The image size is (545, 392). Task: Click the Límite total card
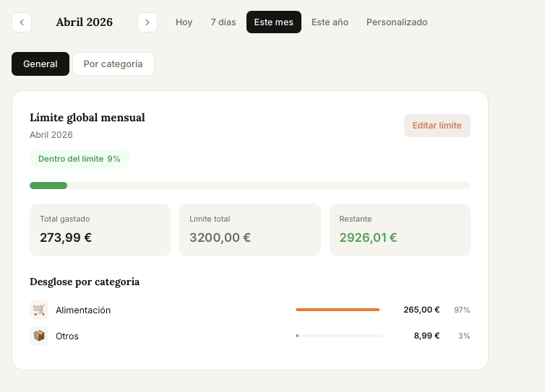point(249,230)
